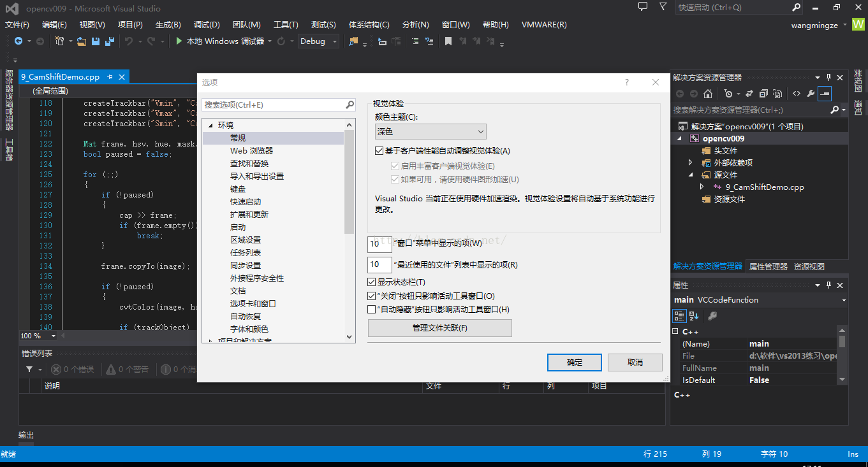Open the 工具(T) menu
Image resolution: width=868 pixels, height=467 pixels.
point(285,25)
